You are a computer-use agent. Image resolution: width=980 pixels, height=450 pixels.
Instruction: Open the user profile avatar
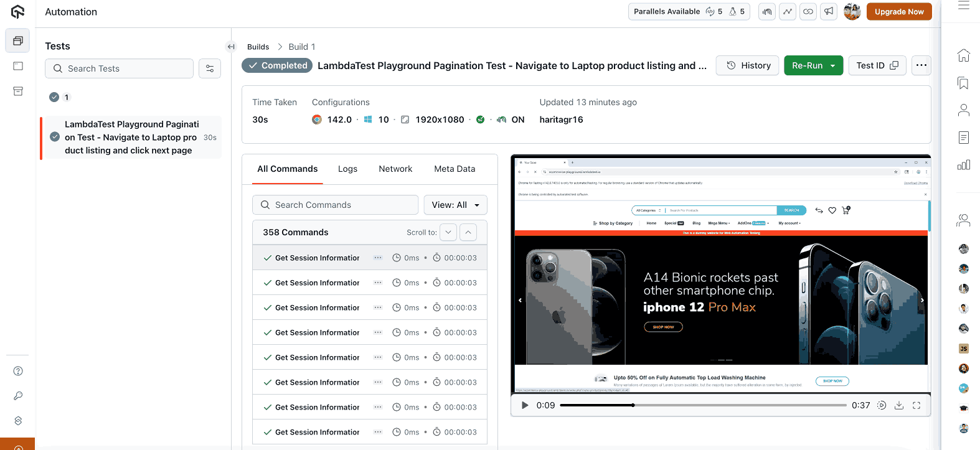(852, 11)
